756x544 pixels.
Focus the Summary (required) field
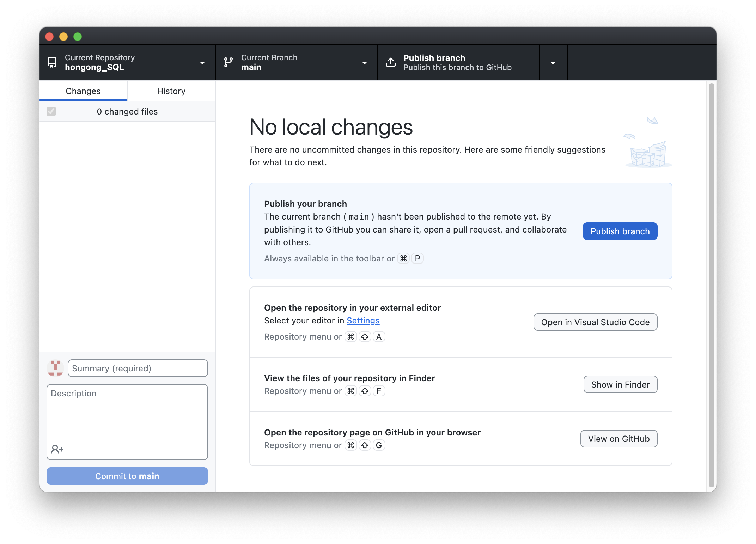click(138, 368)
